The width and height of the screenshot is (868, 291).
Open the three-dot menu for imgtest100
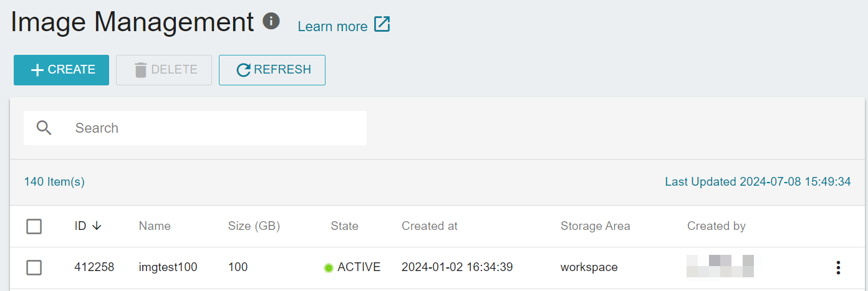(838, 267)
